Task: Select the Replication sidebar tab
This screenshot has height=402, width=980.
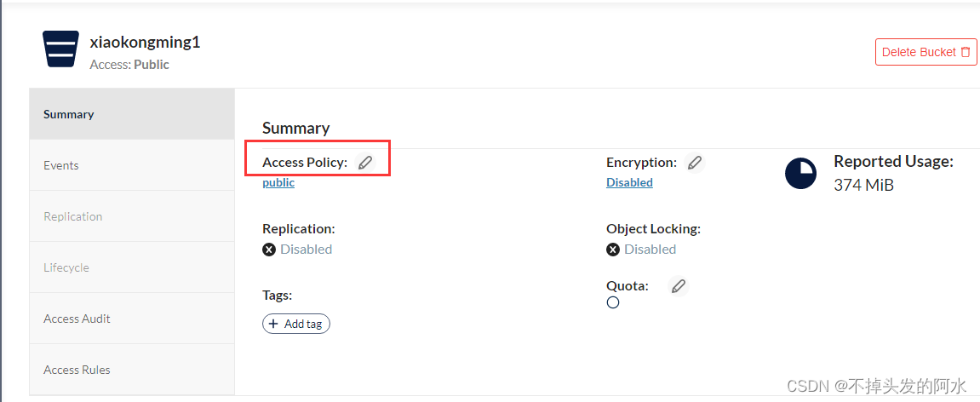Action: (132, 216)
